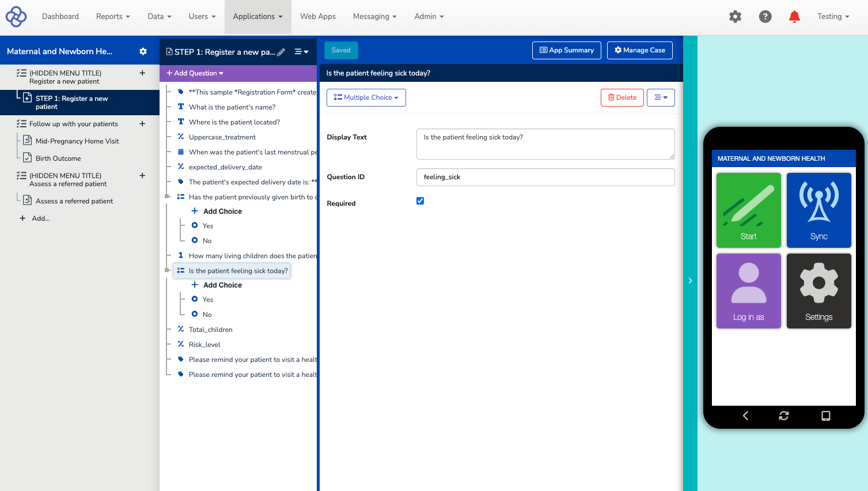Open Maternal and Newborn app settings gear

coord(143,51)
